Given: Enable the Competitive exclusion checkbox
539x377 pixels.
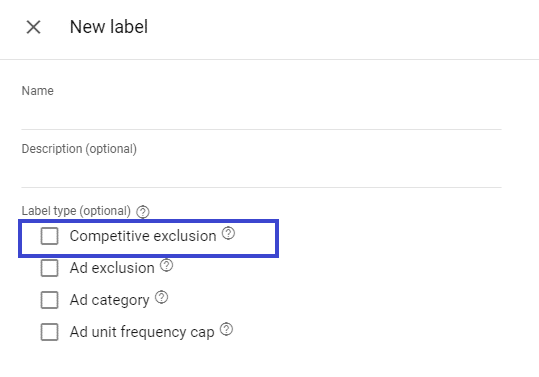Looking at the screenshot, I should click(x=50, y=236).
